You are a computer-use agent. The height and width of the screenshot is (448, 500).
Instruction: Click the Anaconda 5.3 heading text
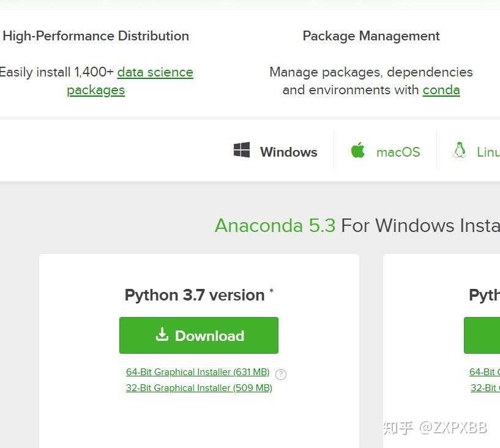point(275,225)
